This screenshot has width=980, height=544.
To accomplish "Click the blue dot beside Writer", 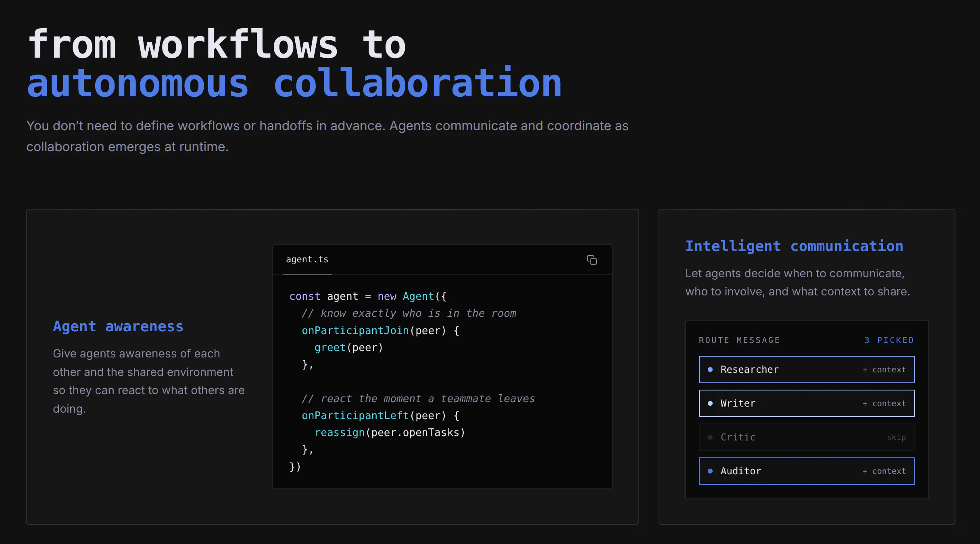I will pyautogui.click(x=710, y=403).
